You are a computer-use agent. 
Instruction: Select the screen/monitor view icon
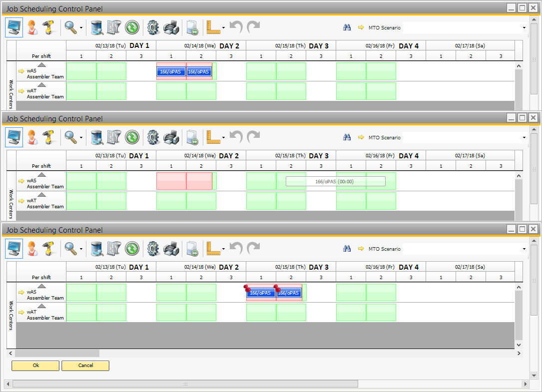click(13, 27)
